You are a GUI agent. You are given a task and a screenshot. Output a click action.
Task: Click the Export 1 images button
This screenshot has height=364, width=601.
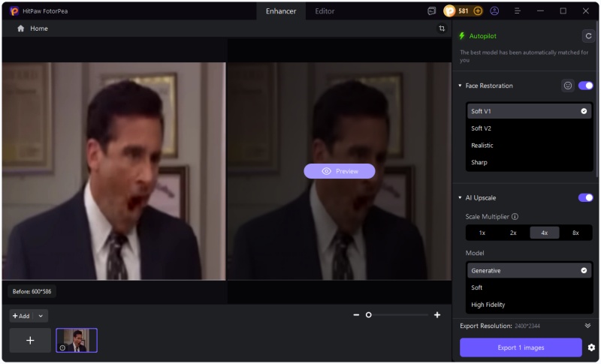coord(521,347)
